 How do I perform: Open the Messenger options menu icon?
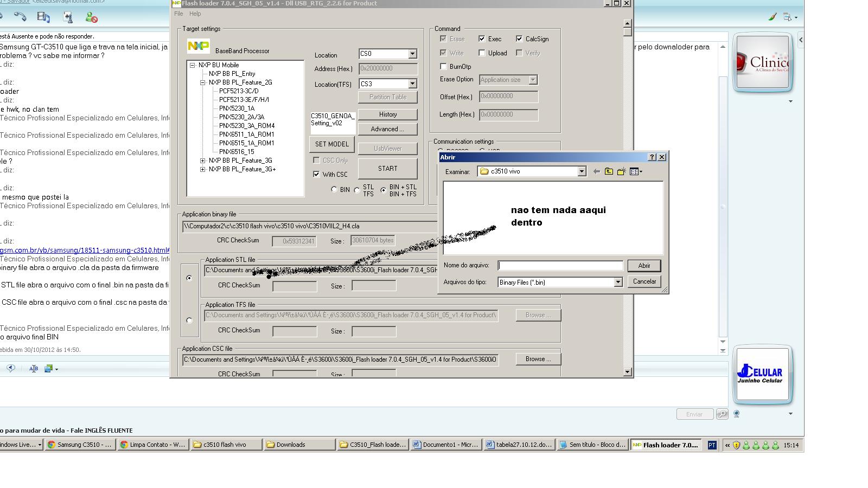coord(790,17)
